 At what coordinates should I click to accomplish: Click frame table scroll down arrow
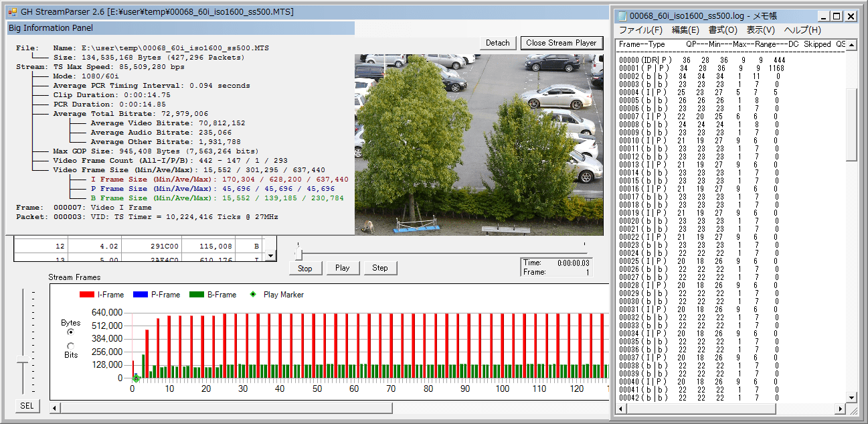[270, 255]
